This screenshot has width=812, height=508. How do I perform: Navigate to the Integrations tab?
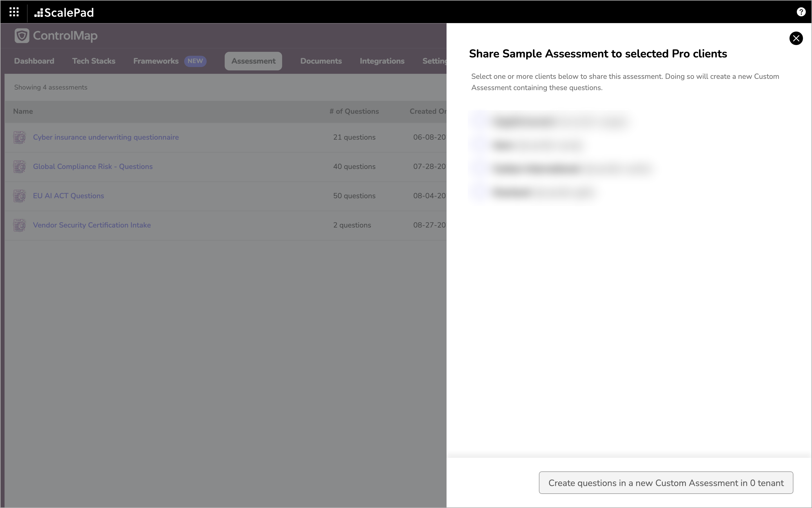[382, 61]
